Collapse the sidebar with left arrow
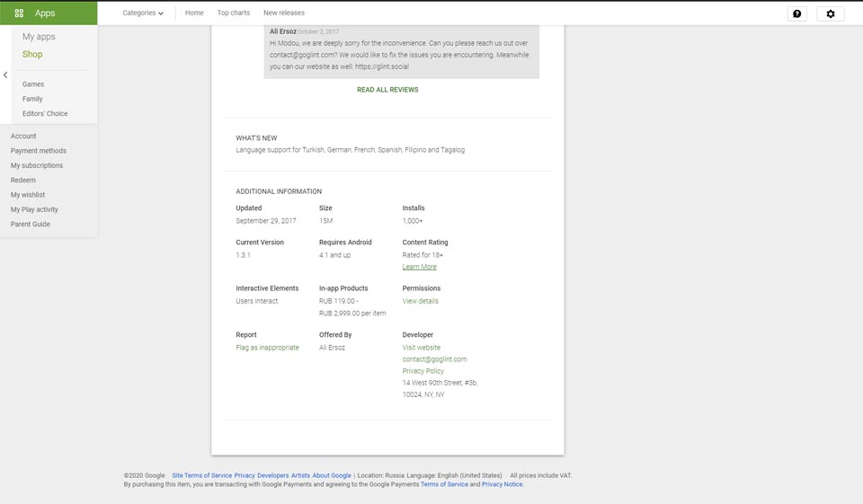Viewport: 863px width, 504px height. (5, 75)
